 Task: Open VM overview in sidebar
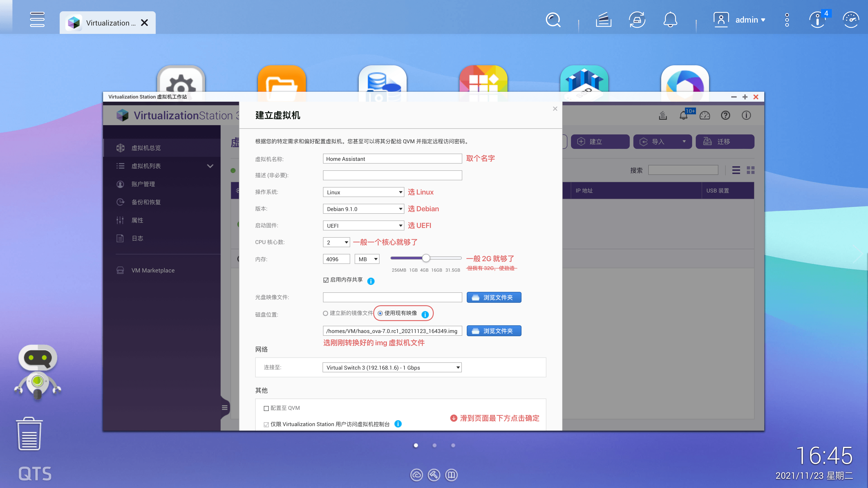(162, 148)
